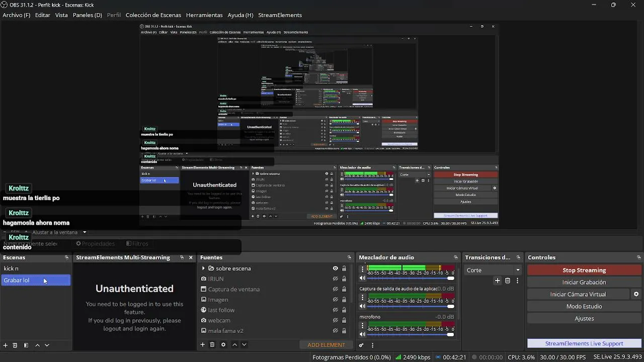
Task: Remove the transition with the trash icon
Action: (508, 281)
